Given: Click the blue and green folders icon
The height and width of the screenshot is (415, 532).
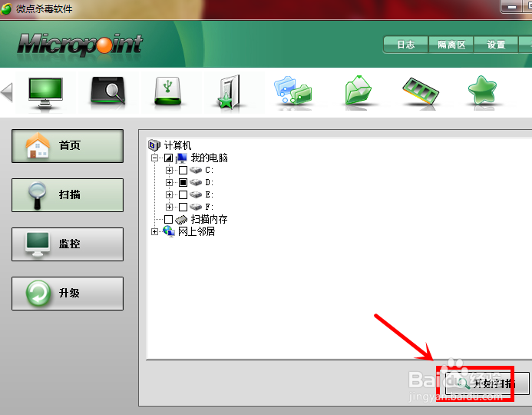Looking at the screenshot, I should 292,91.
